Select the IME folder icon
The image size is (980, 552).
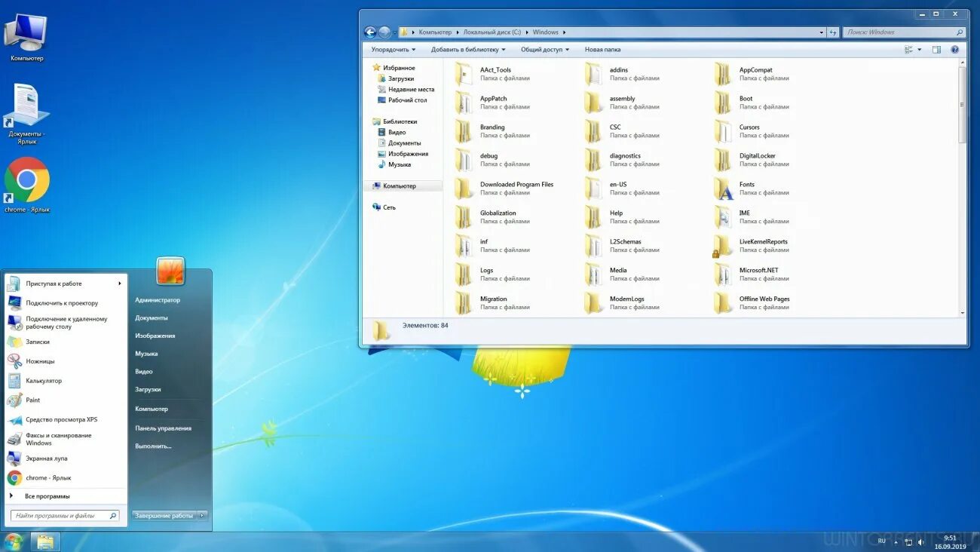click(x=723, y=217)
